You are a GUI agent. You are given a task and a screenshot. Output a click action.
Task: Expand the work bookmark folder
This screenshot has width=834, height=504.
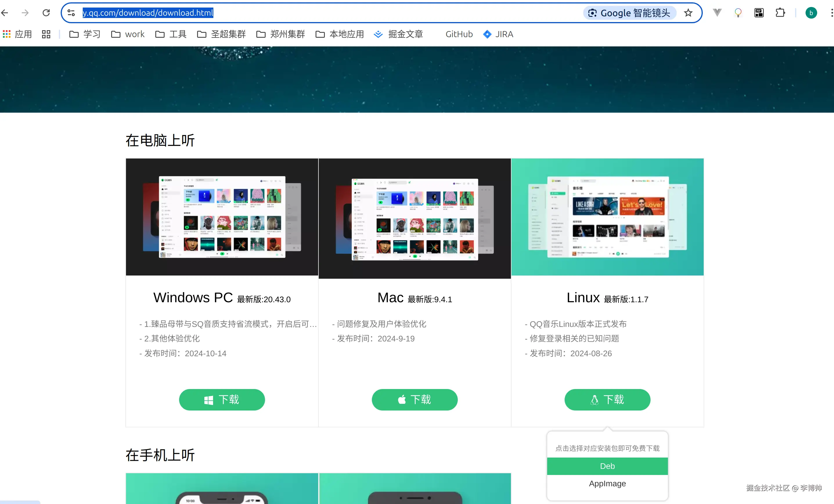click(128, 34)
